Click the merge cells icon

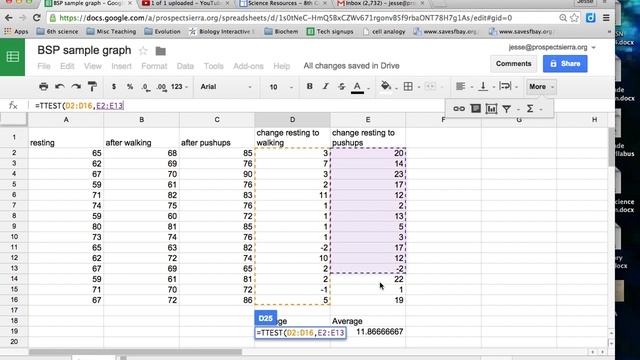pyautogui.click(x=430, y=87)
